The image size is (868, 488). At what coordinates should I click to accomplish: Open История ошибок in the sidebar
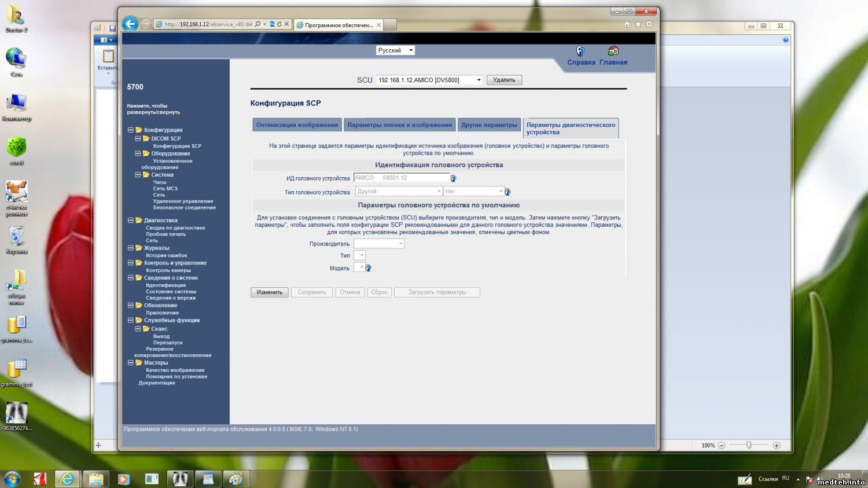pos(166,255)
